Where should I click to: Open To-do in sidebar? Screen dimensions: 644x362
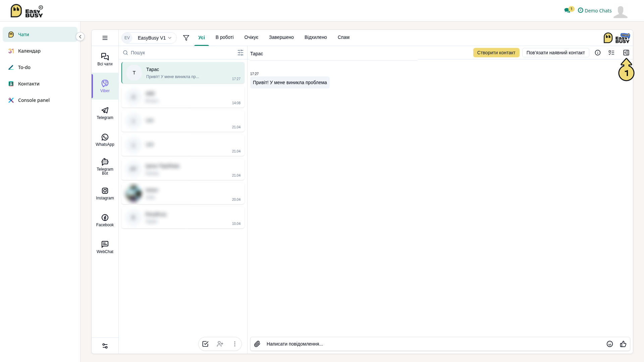pyautogui.click(x=40, y=67)
